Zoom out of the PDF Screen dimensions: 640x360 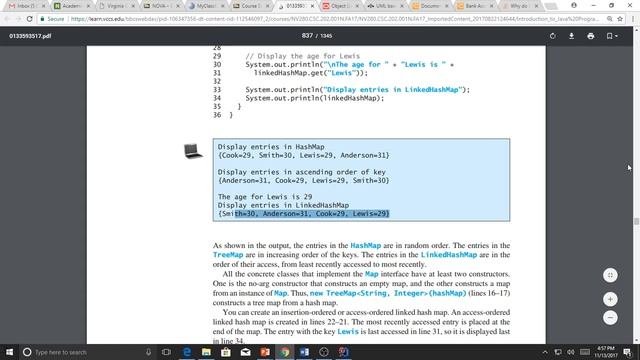pyautogui.click(x=610, y=318)
